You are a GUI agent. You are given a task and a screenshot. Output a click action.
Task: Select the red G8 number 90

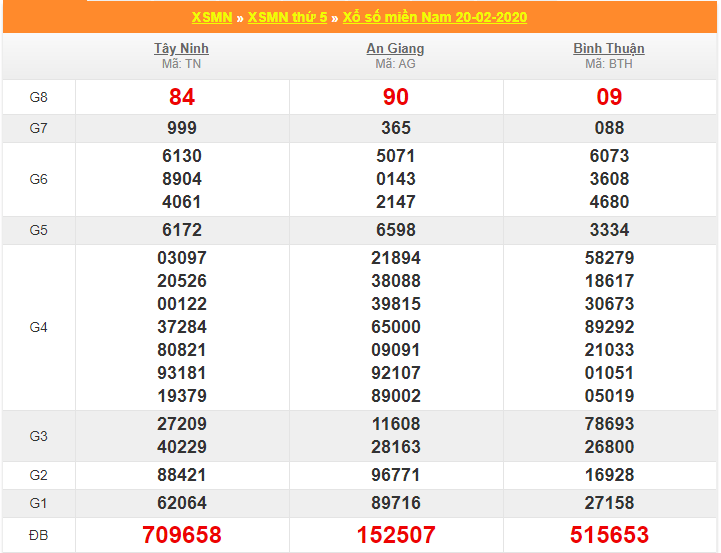point(395,97)
